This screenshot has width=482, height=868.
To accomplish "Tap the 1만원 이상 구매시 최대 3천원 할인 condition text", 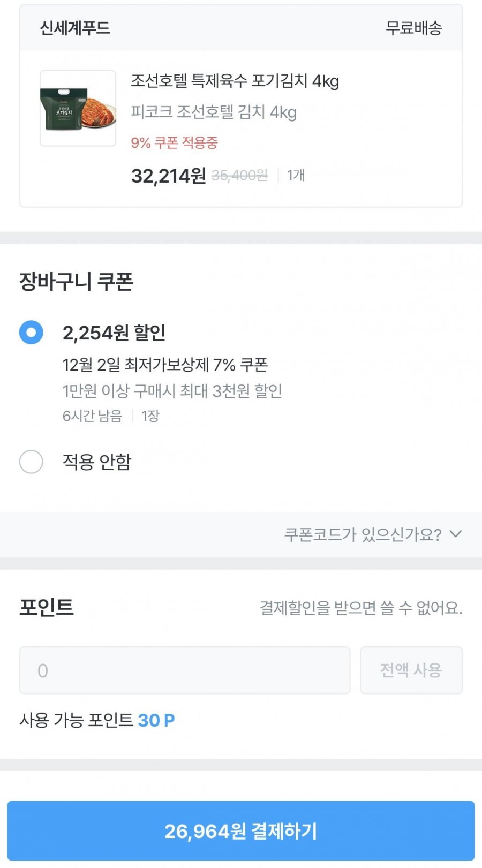I will coord(172,391).
